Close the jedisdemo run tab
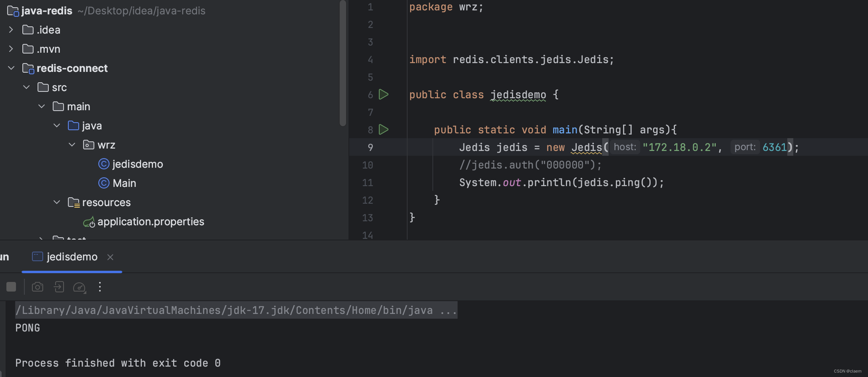The height and width of the screenshot is (377, 868). (110, 257)
